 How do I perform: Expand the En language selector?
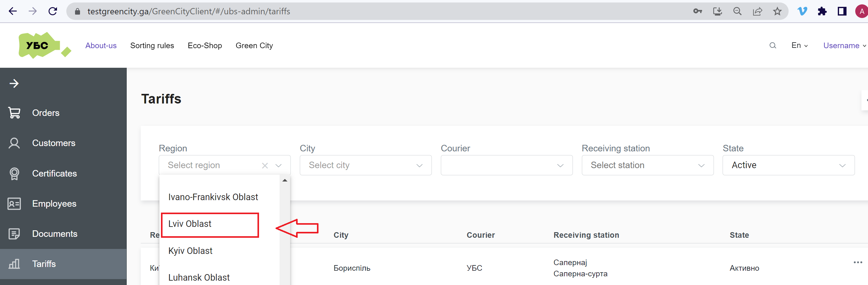pos(799,45)
